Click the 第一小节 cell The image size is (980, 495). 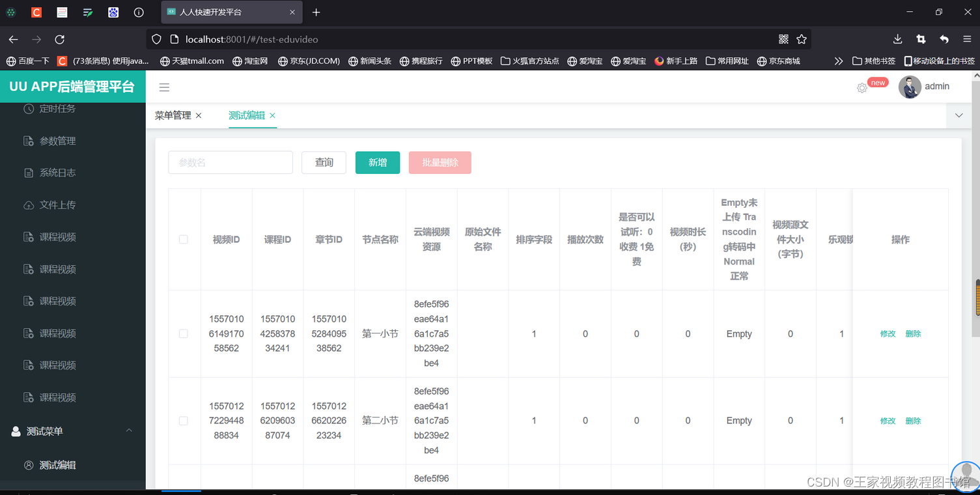pos(380,333)
